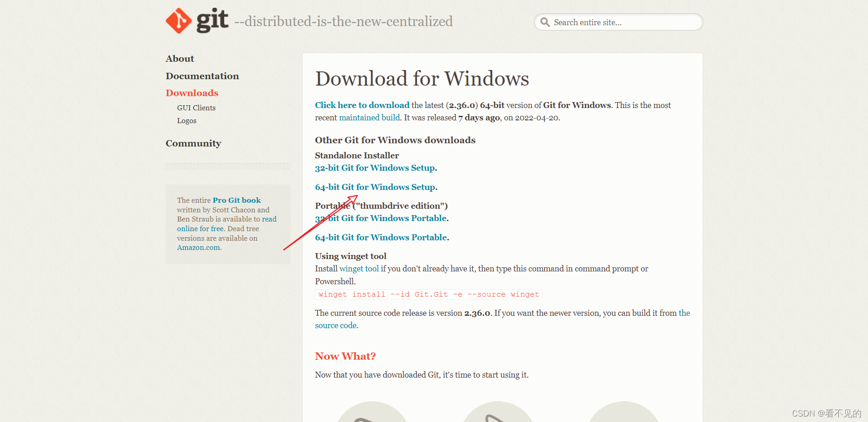Click the git wordmark in header
The image size is (868, 422).
pyautogui.click(x=212, y=21)
